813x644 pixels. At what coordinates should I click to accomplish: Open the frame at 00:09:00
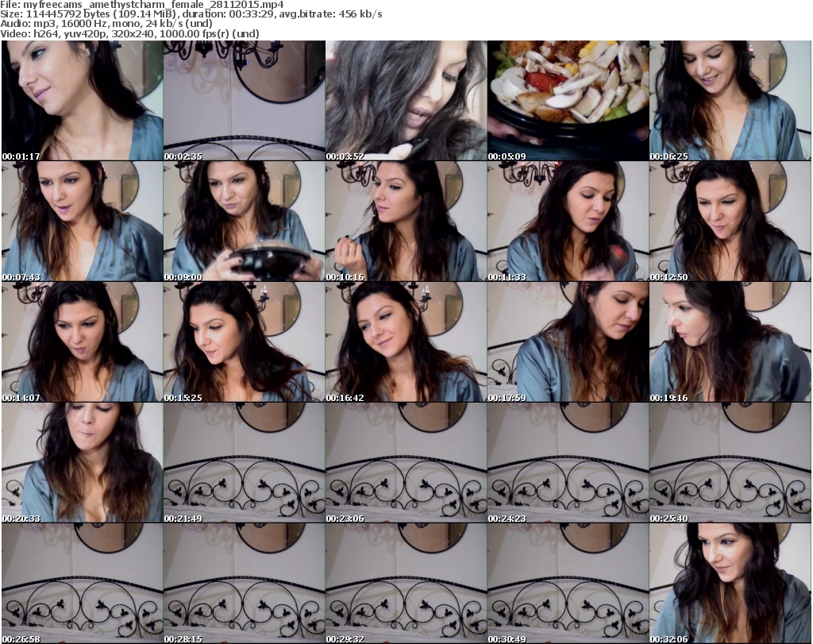(x=245, y=222)
